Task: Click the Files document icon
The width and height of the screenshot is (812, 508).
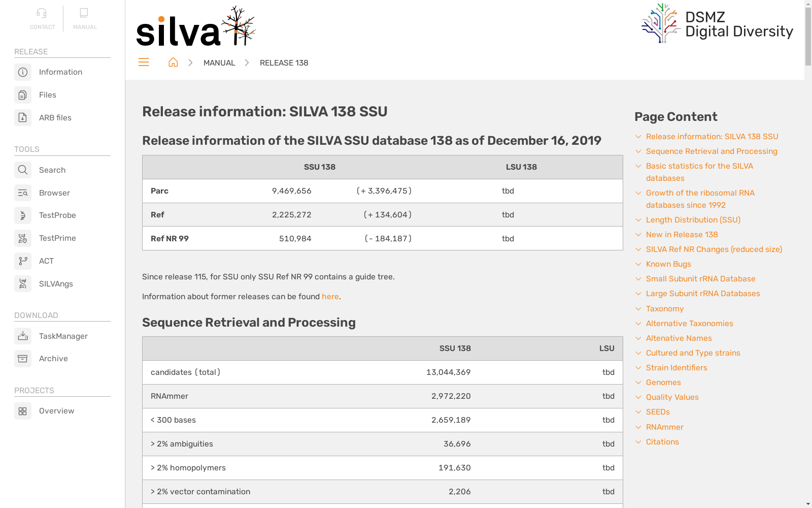Action: point(23,95)
